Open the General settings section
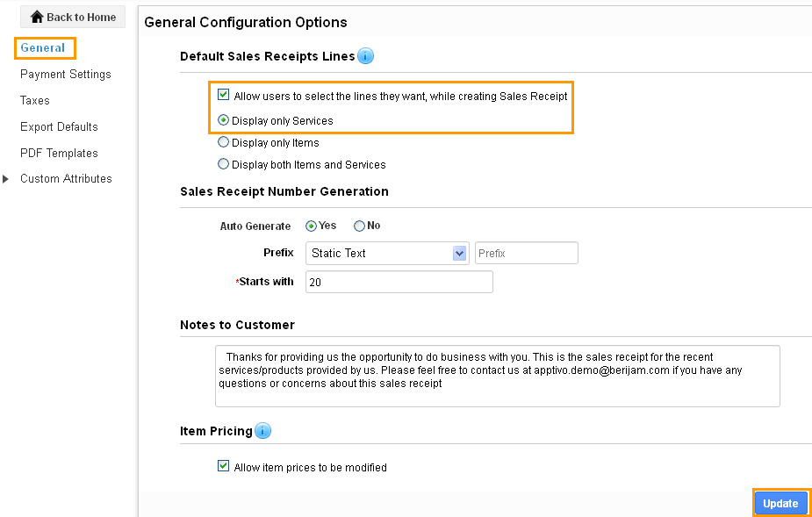The image size is (812, 517). 43,47
